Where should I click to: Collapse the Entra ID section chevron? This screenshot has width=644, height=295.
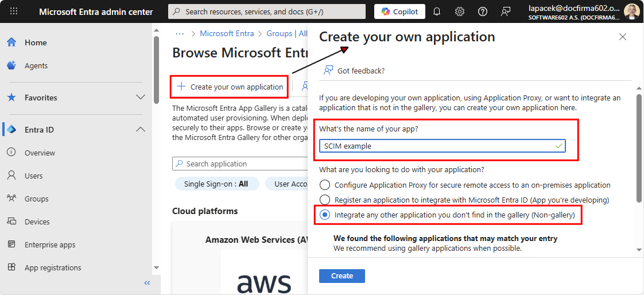[x=141, y=130]
